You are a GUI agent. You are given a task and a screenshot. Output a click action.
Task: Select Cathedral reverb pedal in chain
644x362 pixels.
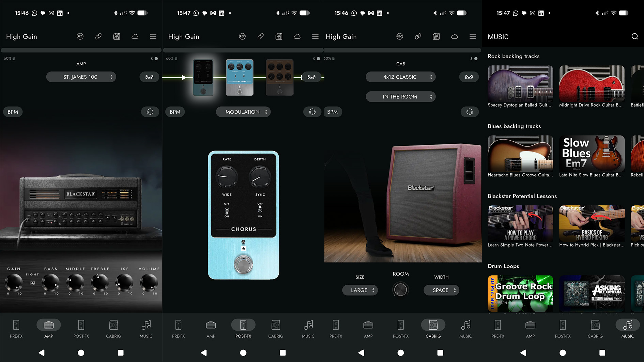coord(280,77)
